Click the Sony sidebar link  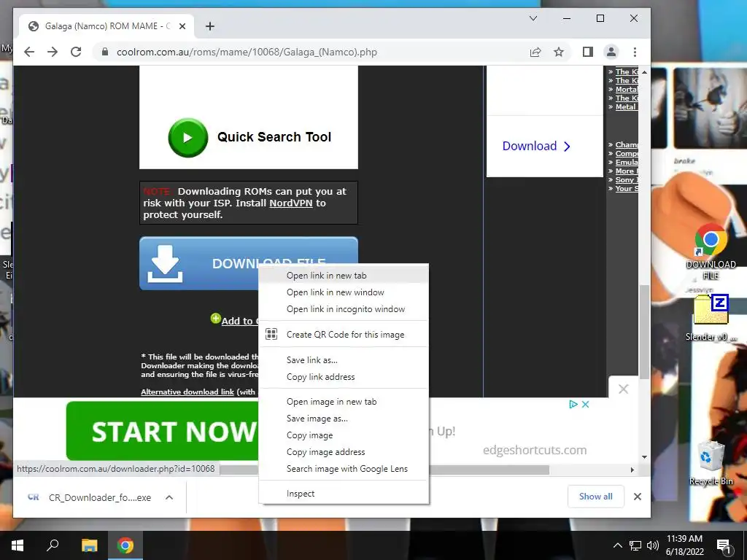click(626, 179)
